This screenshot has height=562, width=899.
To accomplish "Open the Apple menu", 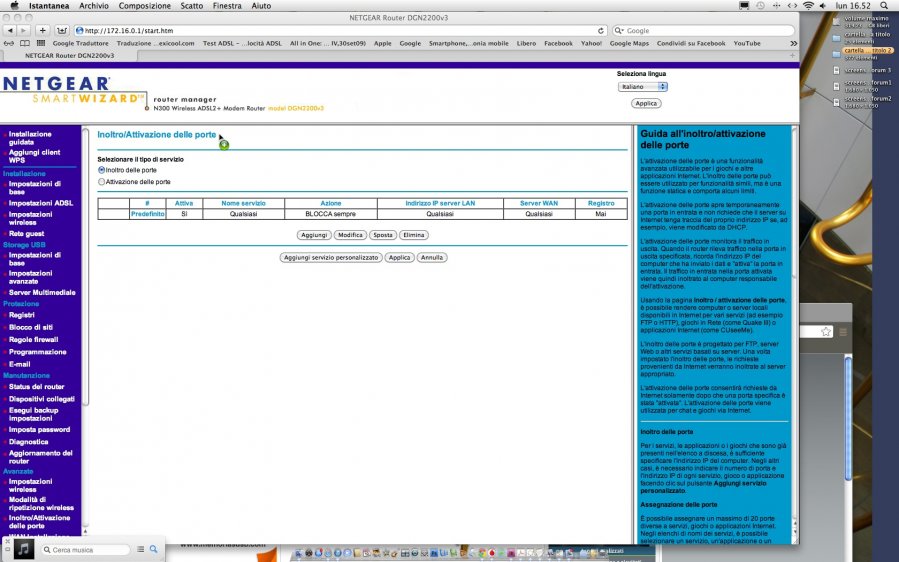I will point(14,6).
